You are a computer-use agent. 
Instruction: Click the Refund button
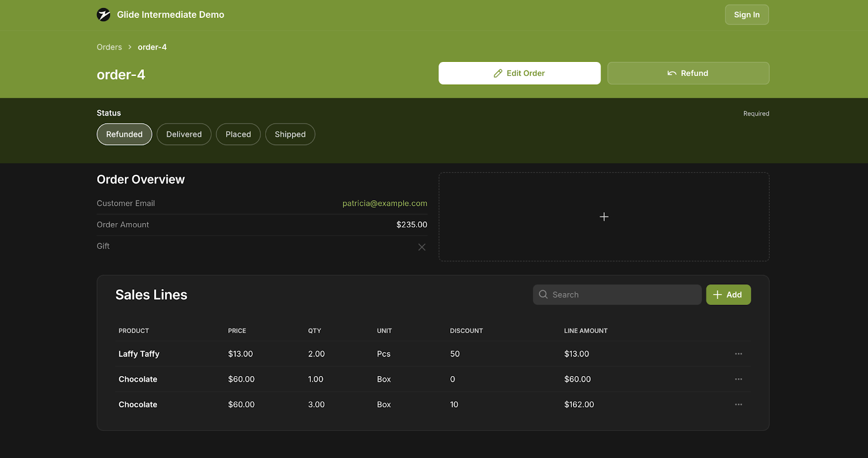[x=688, y=73]
